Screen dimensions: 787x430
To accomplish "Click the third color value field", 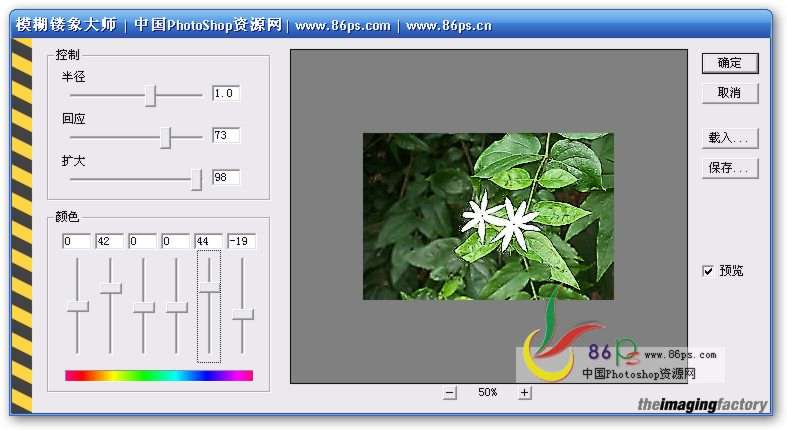I will [143, 241].
